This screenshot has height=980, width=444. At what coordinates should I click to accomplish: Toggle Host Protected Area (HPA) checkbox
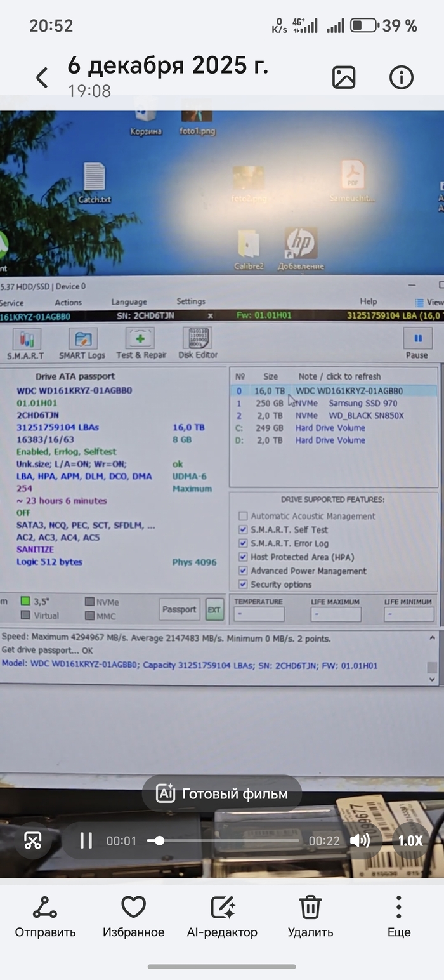(x=243, y=557)
